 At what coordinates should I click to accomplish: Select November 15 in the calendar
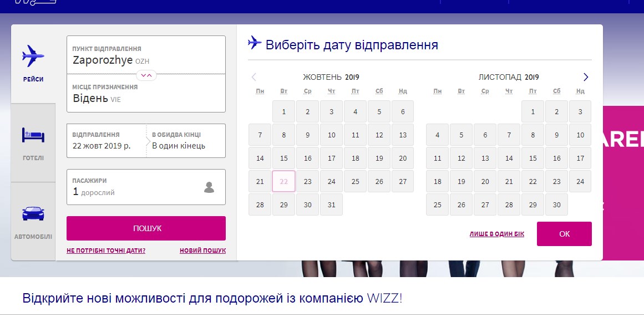point(533,158)
